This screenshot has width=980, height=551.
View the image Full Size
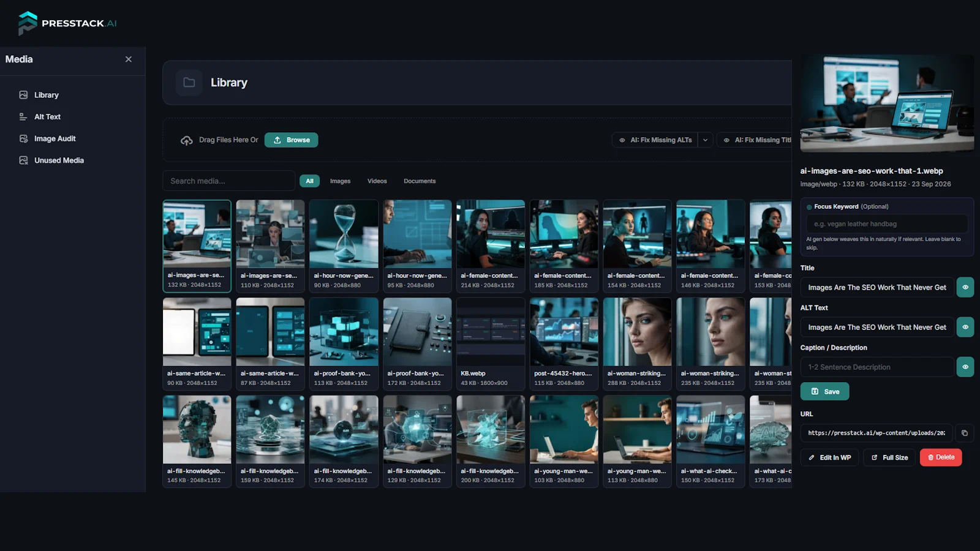(889, 457)
